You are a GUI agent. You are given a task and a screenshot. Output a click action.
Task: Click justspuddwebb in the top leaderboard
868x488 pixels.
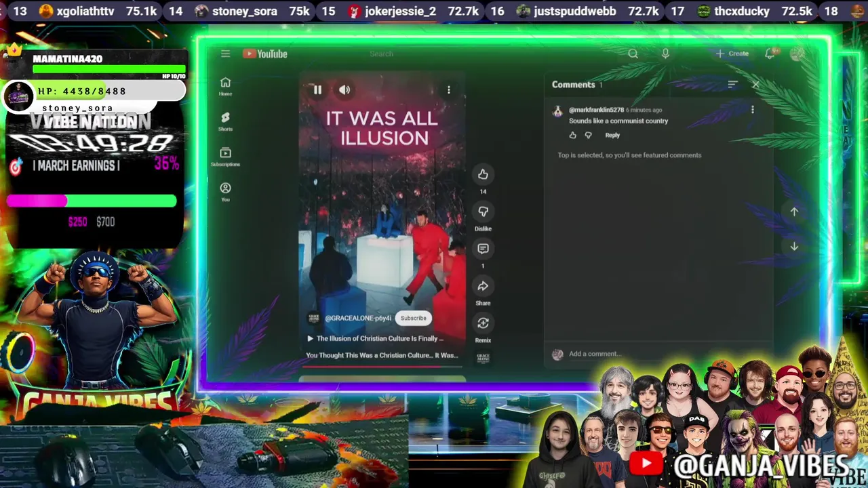pos(575,11)
